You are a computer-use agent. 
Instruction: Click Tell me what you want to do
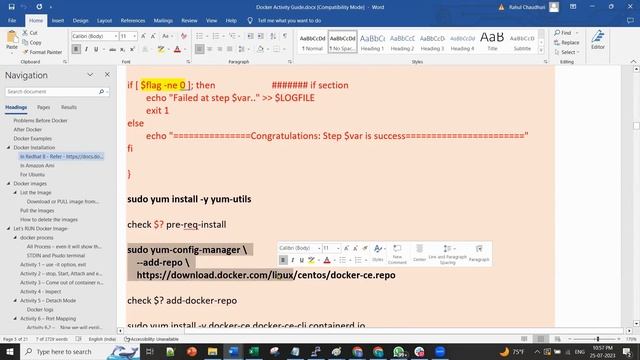pyautogui.click(x=289, y=20)
